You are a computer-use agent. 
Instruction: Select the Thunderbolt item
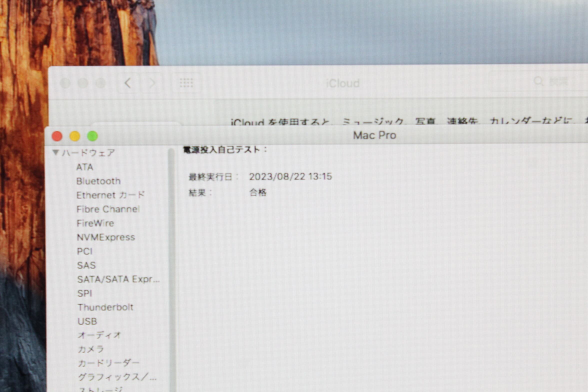click(105, 307)
